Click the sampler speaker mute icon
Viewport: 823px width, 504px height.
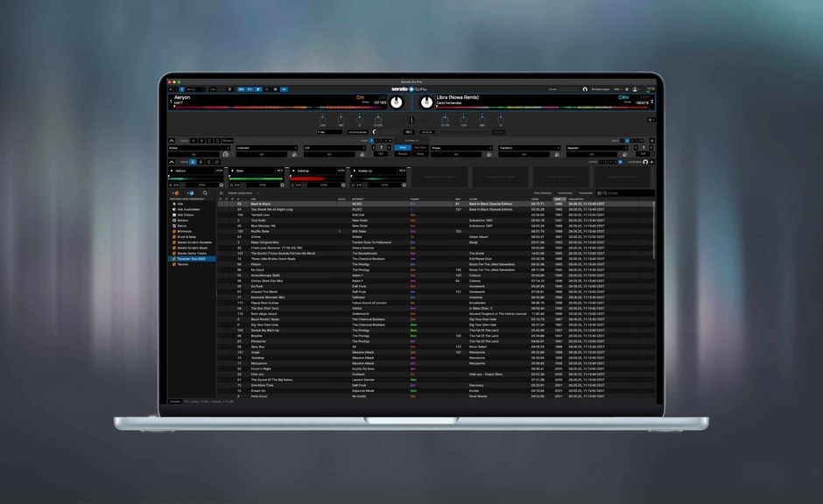point(652,162)
